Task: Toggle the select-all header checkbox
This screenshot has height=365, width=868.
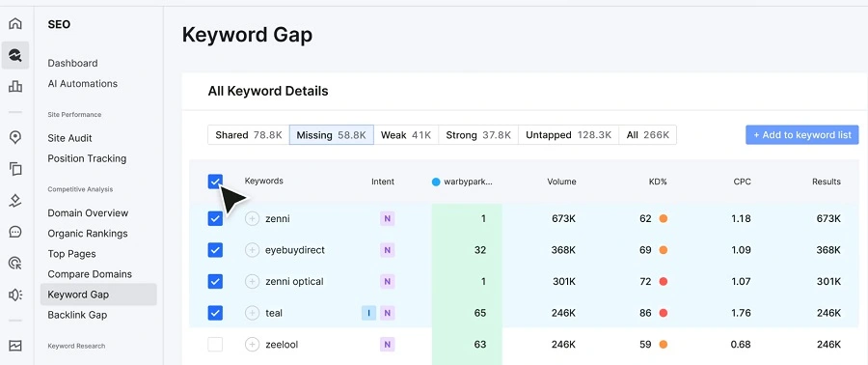Action: 215,182
